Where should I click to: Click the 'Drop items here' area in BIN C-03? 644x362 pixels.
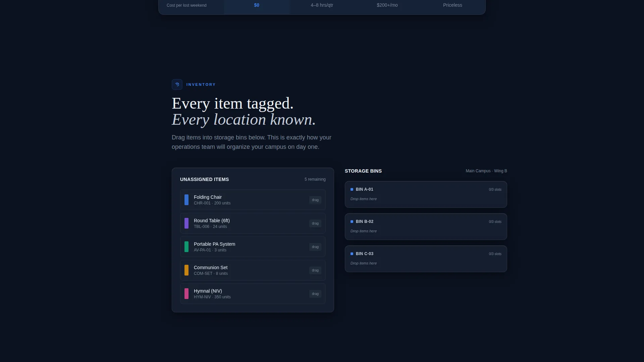click(x=364, y=263)
